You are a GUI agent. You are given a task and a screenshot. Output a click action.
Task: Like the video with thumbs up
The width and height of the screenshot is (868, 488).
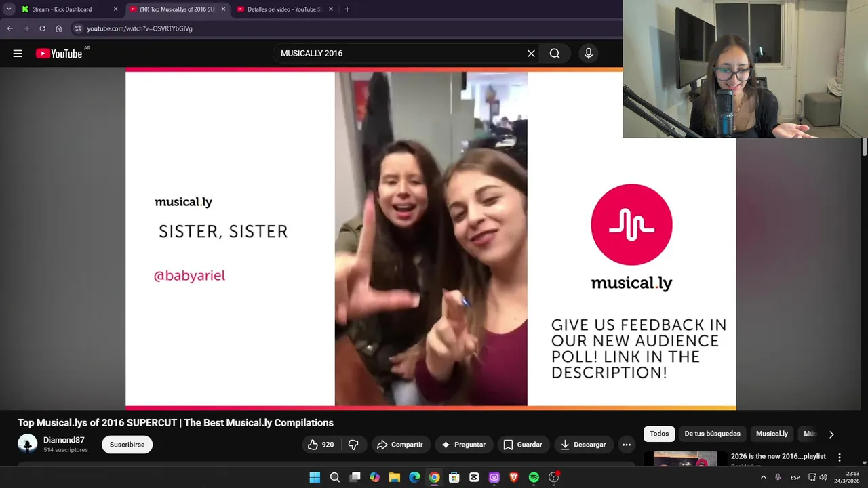point(320,445)
